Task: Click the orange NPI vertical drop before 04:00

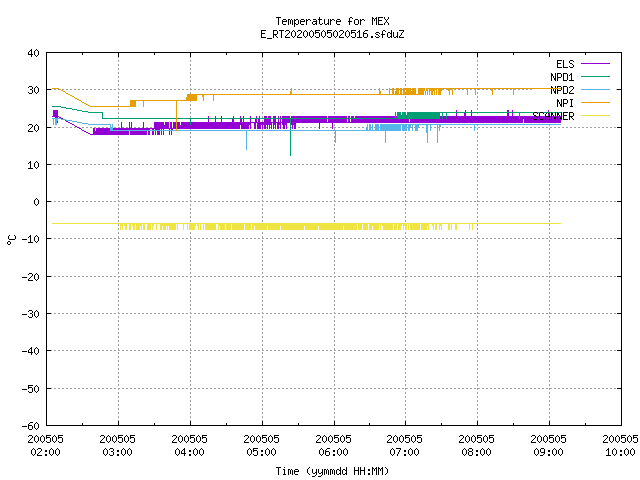Action: 176,115
